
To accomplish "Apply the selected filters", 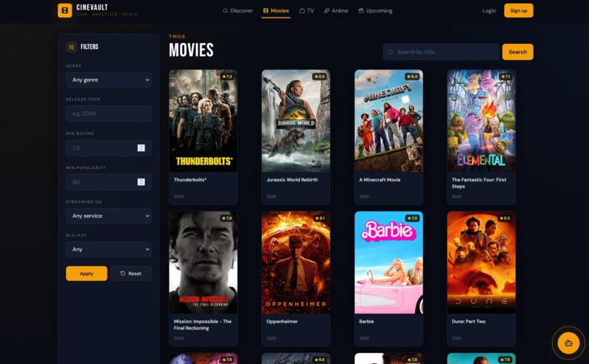I will click(86, 273).
